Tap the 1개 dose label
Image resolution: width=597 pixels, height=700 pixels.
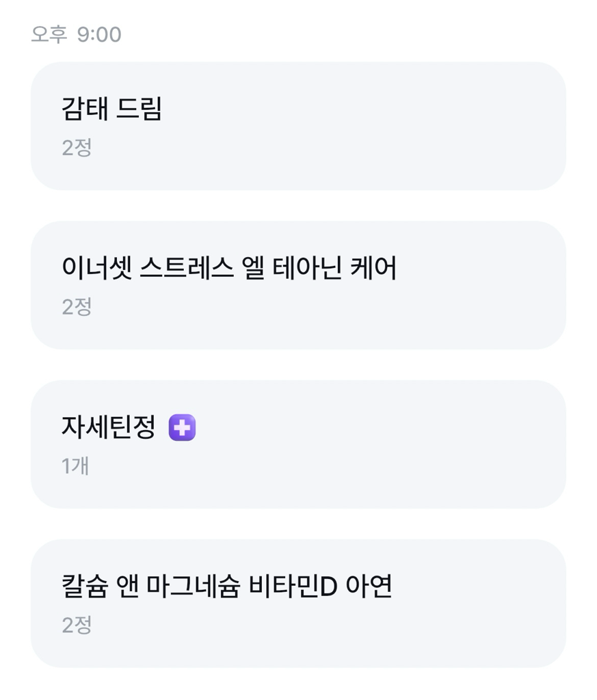tap(75, 466)
